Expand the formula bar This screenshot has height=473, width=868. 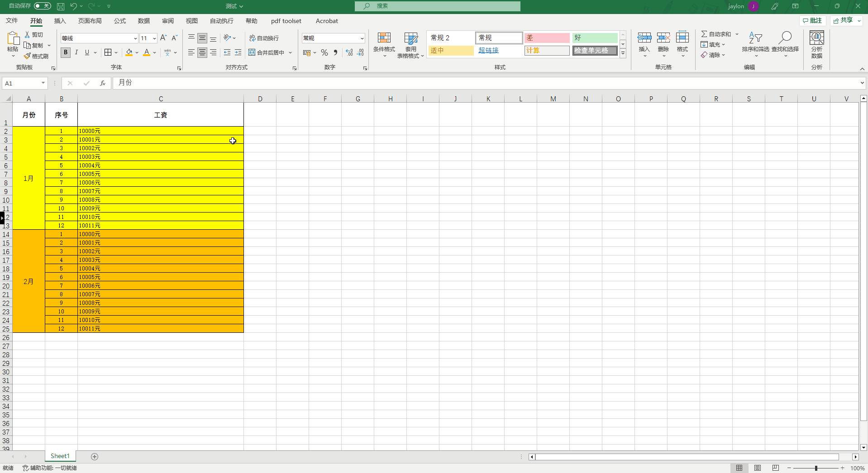(862, 83)
